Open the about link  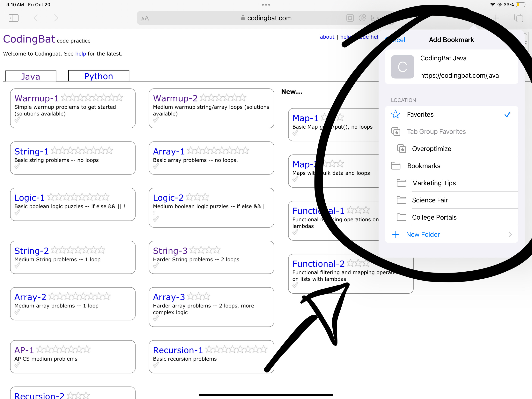click(x=327, y=37)
